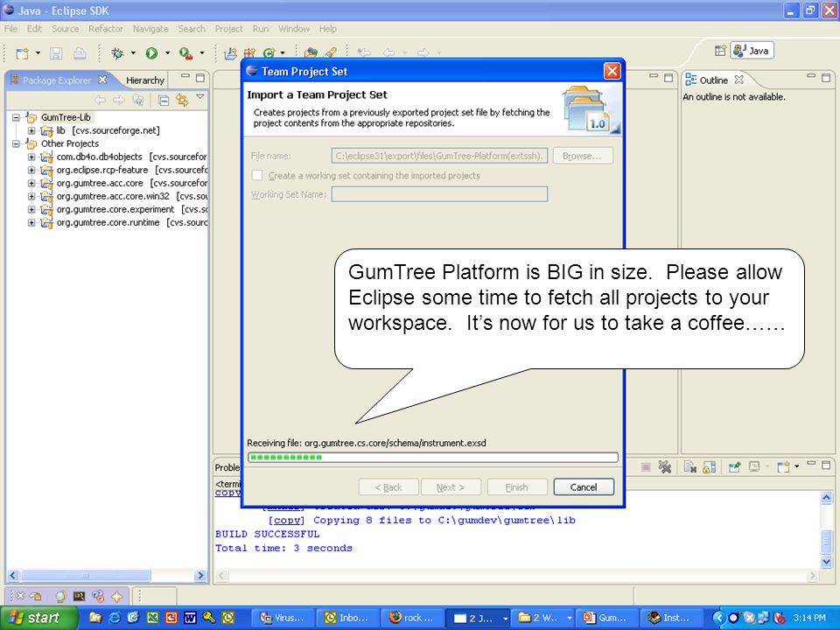
Task: Select org.eclipse.rcp-feature in Package Explorer
Action: point(102,170)
